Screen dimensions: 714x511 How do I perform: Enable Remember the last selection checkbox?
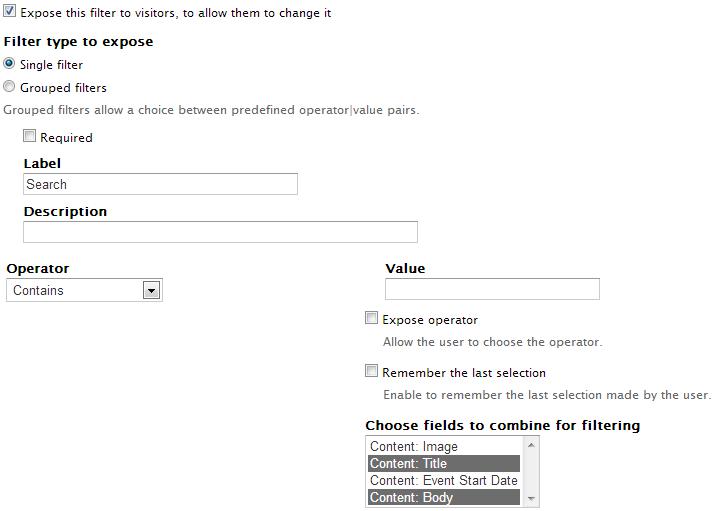coord(372,371)
